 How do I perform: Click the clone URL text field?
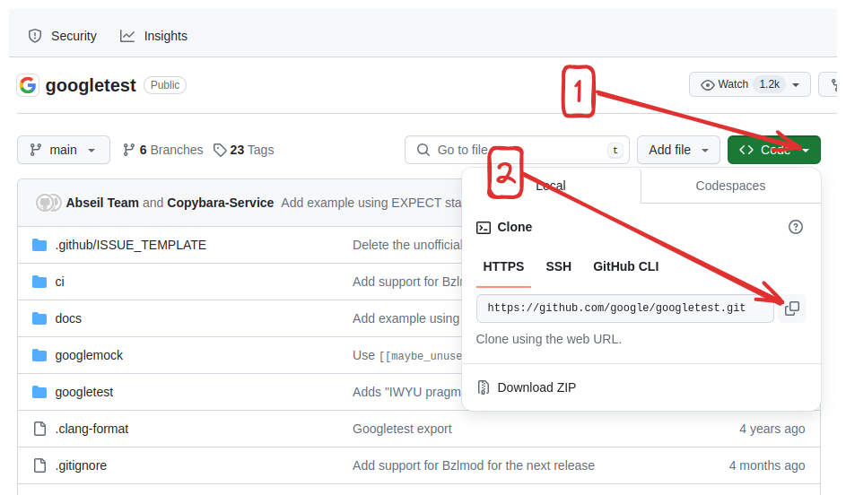point(624,308)
